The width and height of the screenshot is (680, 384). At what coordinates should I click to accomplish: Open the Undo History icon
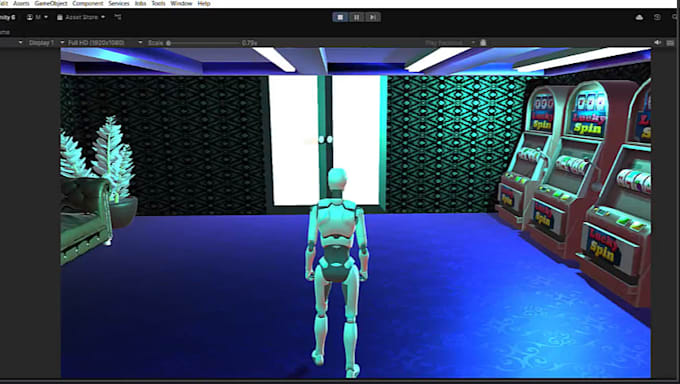point(657,17)
